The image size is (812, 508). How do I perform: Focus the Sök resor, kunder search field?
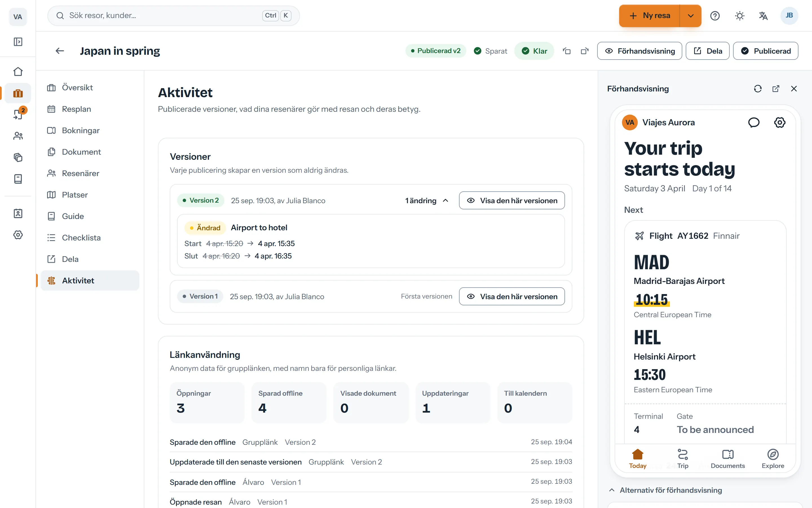(173, 16)
